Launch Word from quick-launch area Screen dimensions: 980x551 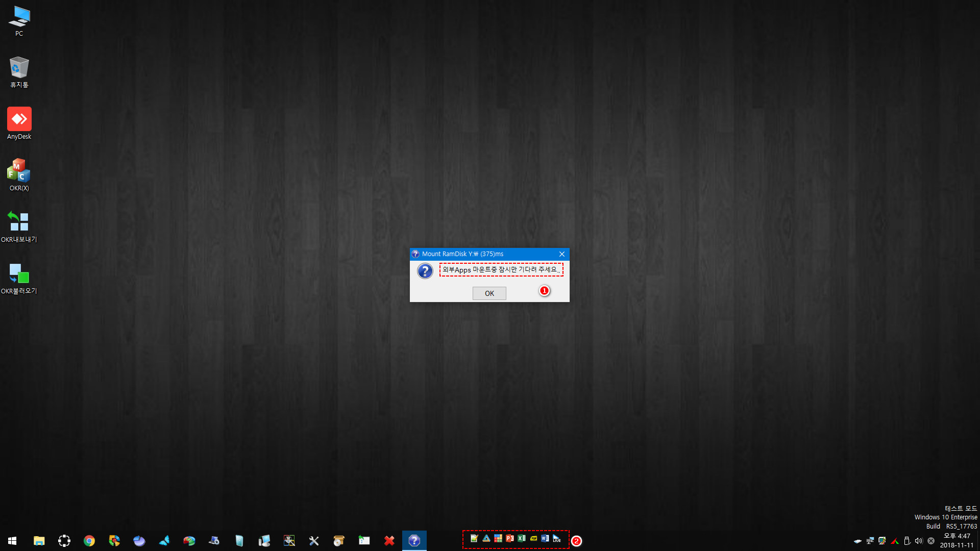click(545, 538)
